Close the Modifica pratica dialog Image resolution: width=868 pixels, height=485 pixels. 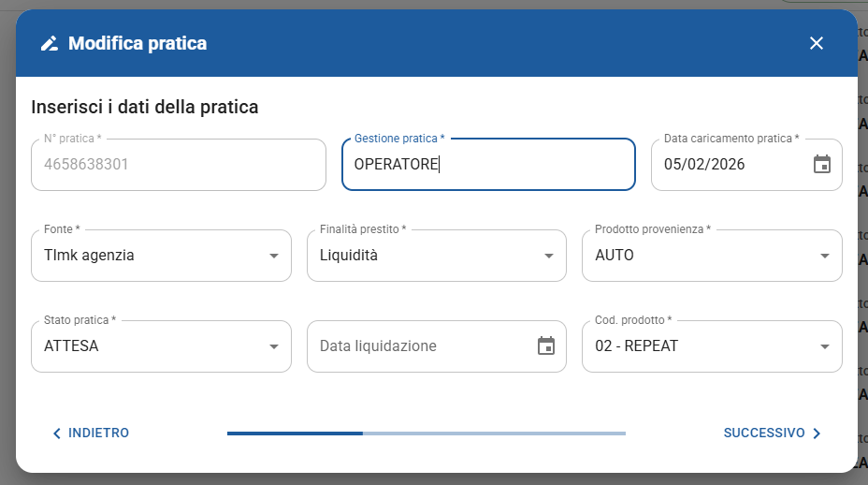[x=816, y=43]
